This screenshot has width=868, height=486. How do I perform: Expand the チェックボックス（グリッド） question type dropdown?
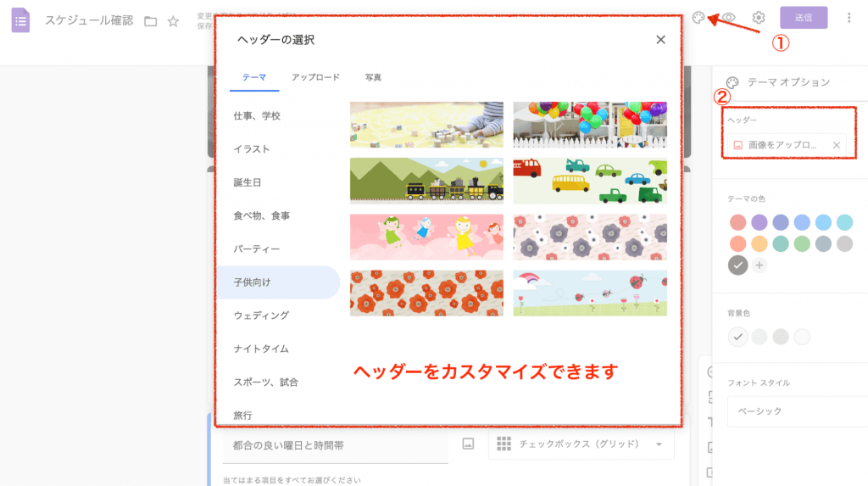581,444
